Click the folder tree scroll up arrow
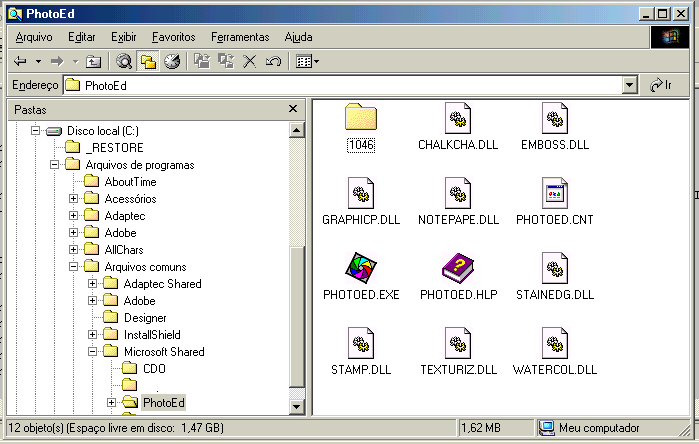 pyautogui.click(x=296, y=130)
